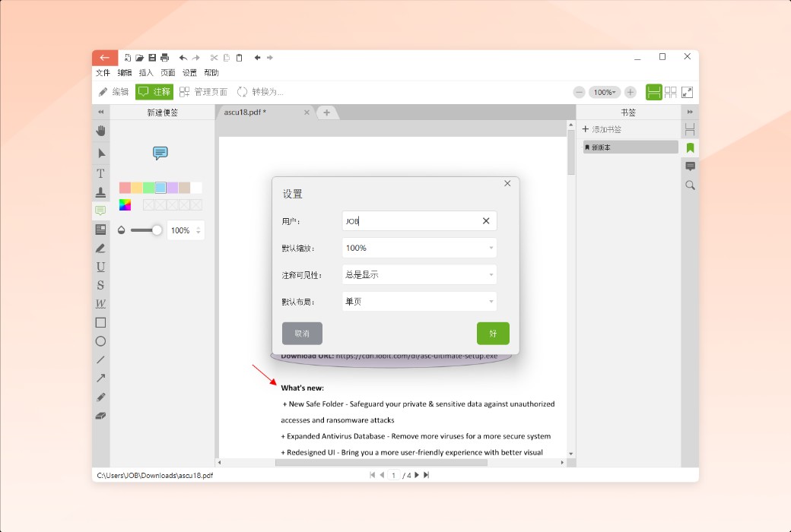The image size is (791, 532).
Task: Show the comments panel in the right sidebar
Action: 689,166
